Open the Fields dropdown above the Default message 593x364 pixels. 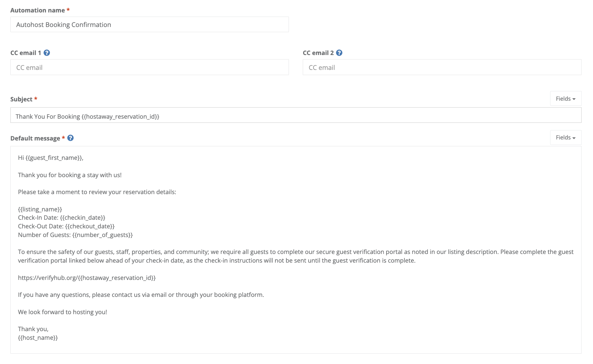click(x=565, y=137)
